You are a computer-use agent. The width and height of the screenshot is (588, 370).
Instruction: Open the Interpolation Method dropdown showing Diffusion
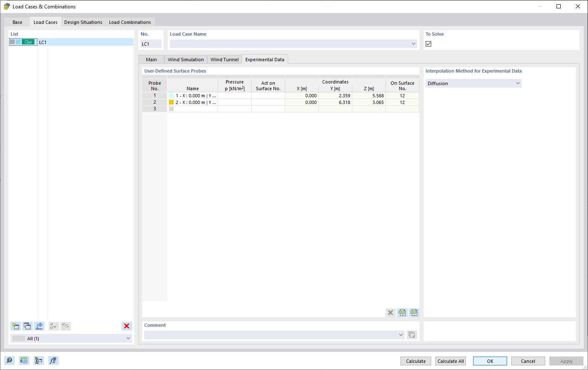(518, 83)
